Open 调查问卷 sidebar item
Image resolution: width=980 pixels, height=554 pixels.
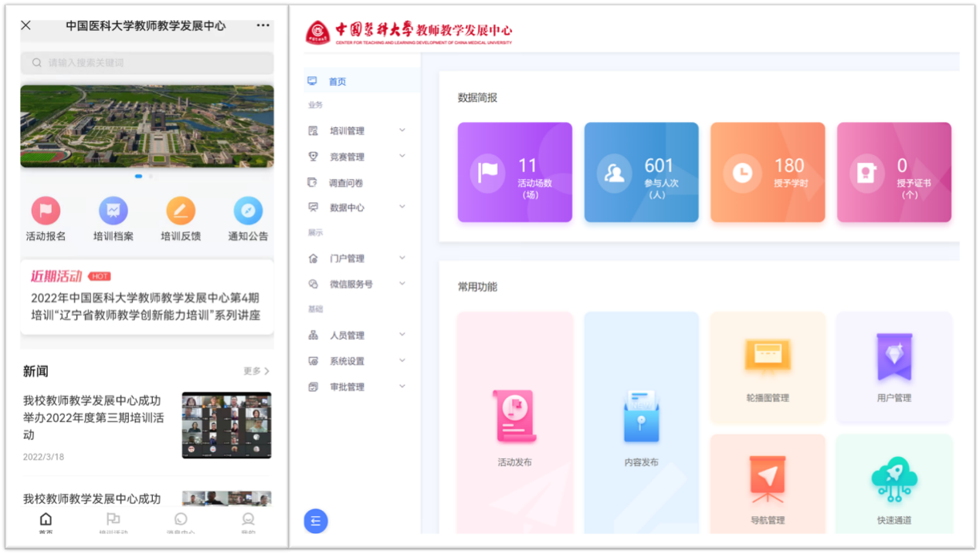pos(346,183)
